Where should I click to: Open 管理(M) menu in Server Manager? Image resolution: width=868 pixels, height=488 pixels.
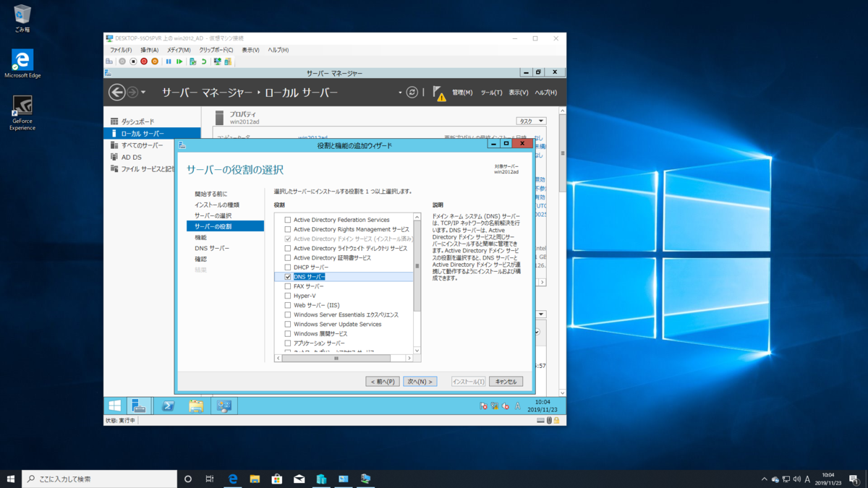462,93
